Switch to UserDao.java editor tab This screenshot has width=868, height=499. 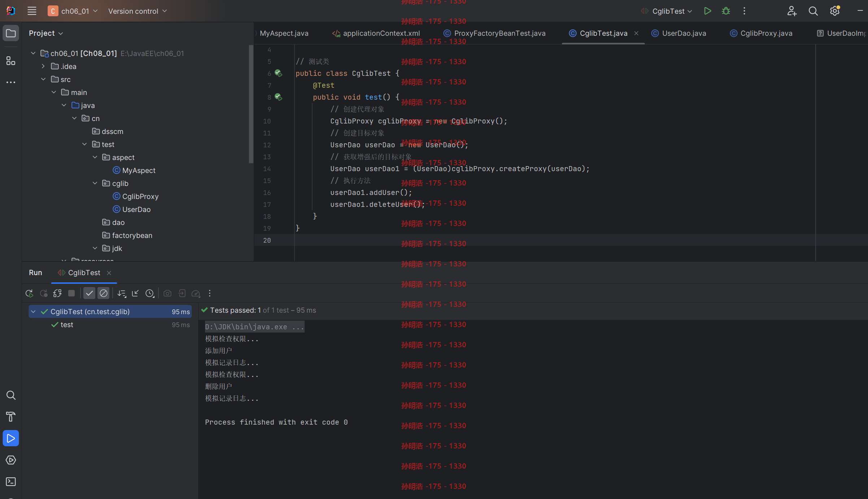pyautogui.click(x=679, y=33)
